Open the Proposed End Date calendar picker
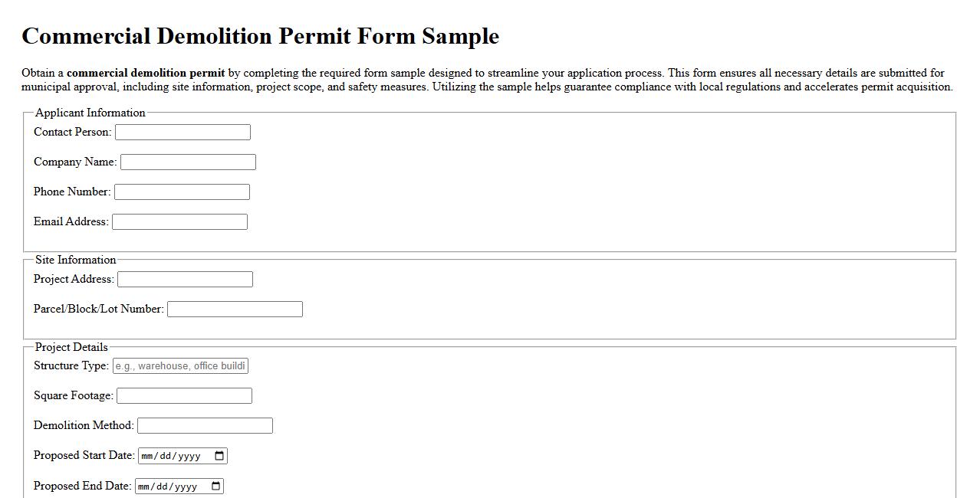This screenshot has height=498, width=980. [x=215, y=485]
